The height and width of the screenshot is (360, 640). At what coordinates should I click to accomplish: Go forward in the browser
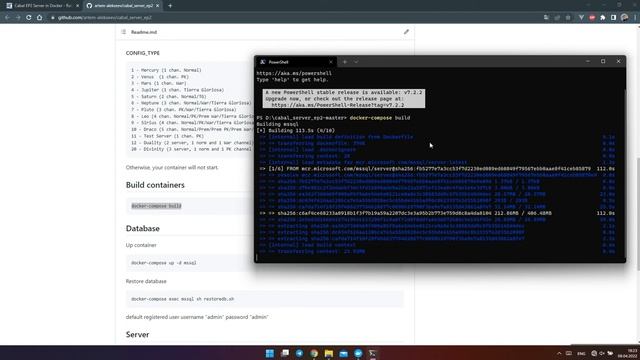tap(18, 18)
